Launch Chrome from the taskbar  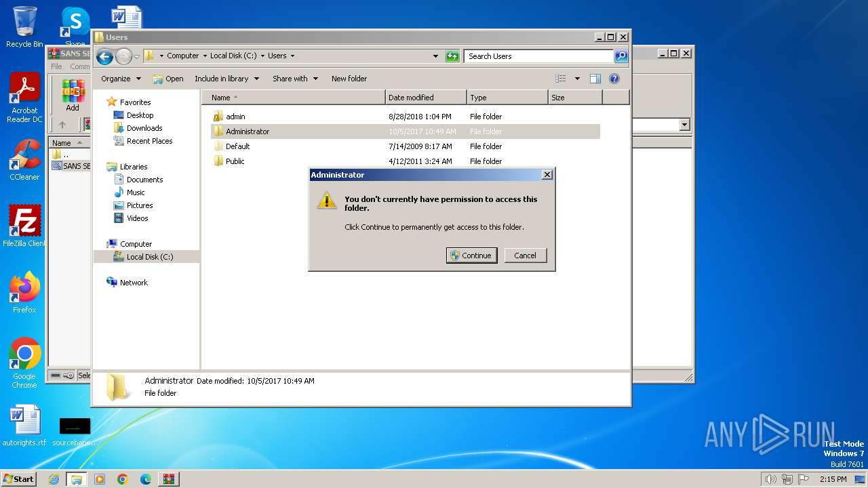click(123, 479)
